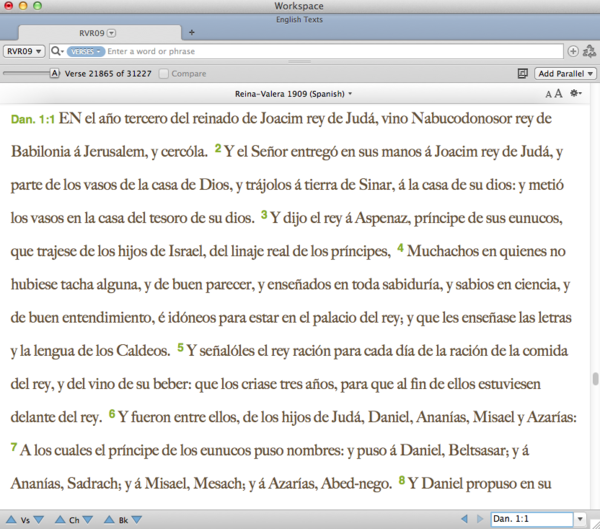Click the name Abed-nego in verse 7
Screen dimensions: 600x529
pyautogui.click(x=356, y=484)
